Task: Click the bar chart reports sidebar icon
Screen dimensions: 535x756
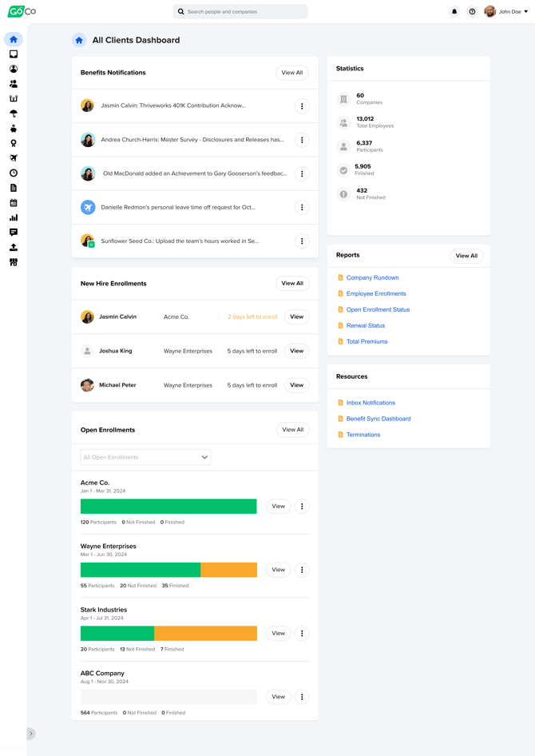Action: pos(14,217)
